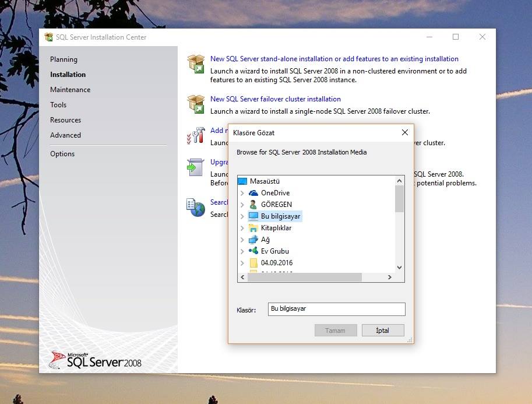Open the Options page
Viewport: 532px width, 404px height.
(62, 154)
